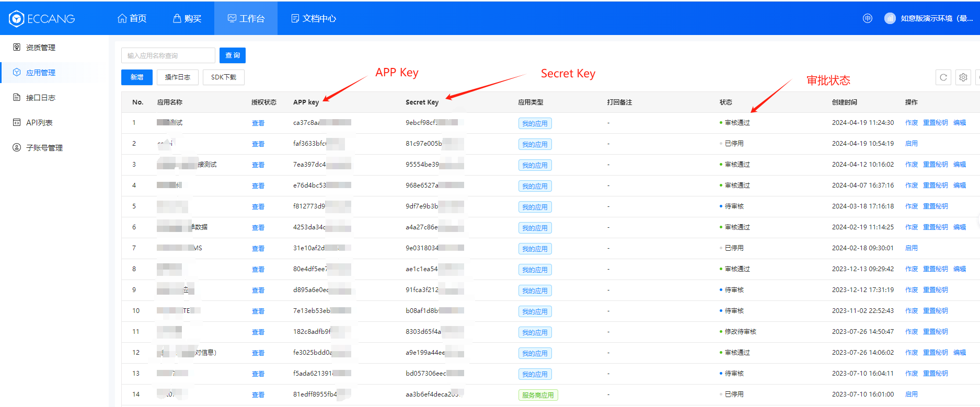Viewport: 980px width, 407px height.
Task: Click 启用 for the 10:54:19 row
Action: 912,144
